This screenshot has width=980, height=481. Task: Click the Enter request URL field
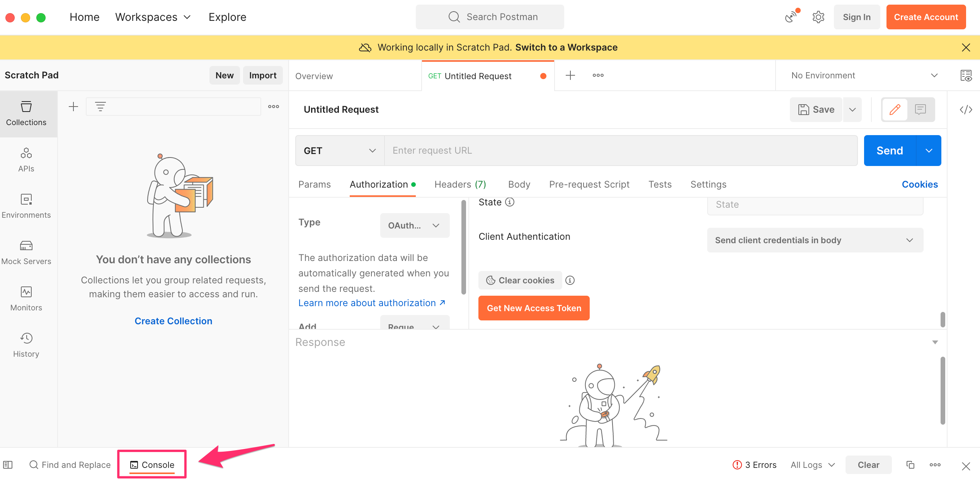click(621, 151)
